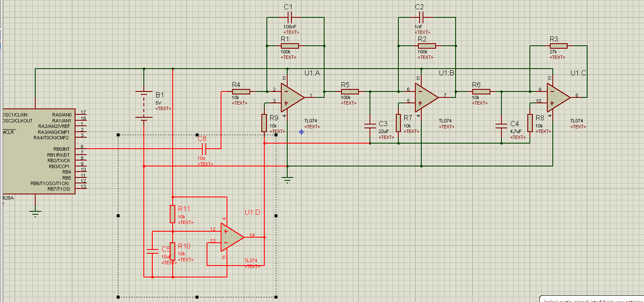
Task: Click the 1nF value under C2
Action: 419,27
